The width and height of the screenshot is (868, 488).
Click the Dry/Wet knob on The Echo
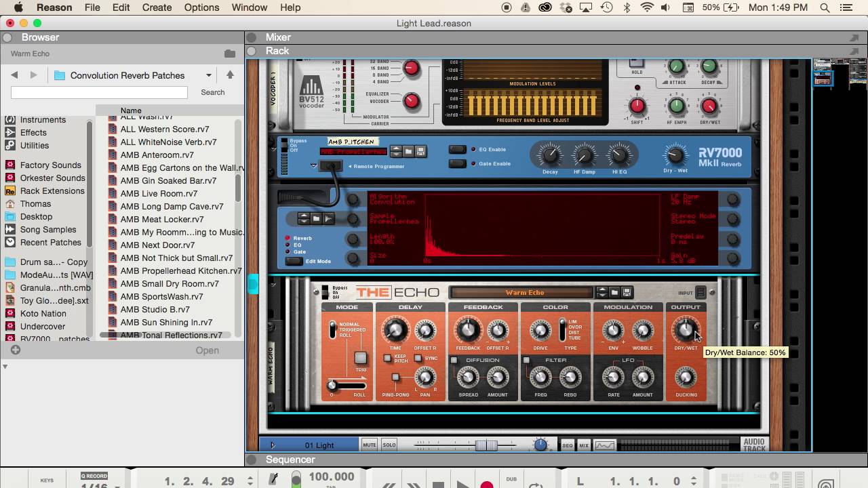tap(686, 330)
